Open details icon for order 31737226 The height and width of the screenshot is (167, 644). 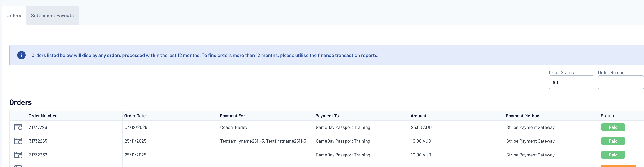(x=18, y=127)
